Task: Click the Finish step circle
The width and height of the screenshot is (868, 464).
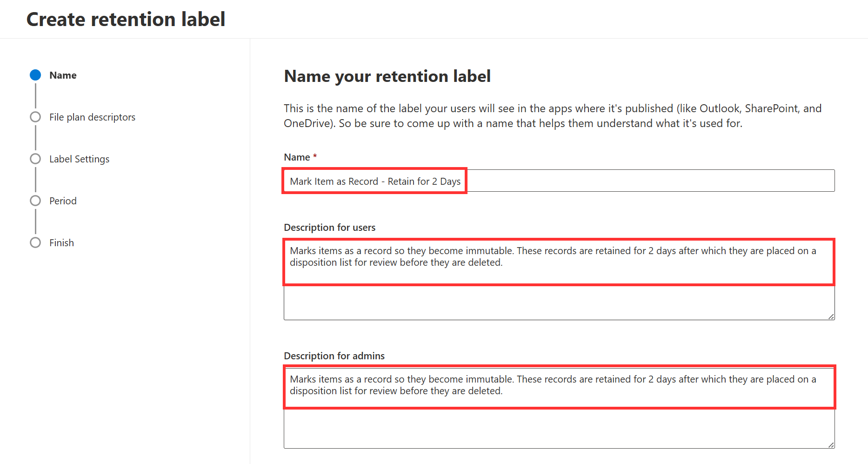Action: point(35,242)
